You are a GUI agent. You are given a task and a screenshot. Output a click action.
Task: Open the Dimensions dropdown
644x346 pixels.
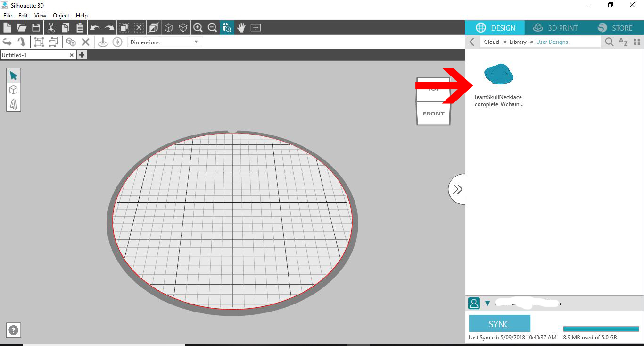[x=164, y=42]
